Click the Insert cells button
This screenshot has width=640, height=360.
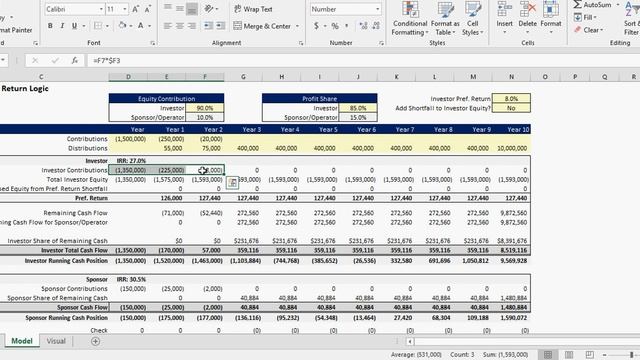coord(504,19)
